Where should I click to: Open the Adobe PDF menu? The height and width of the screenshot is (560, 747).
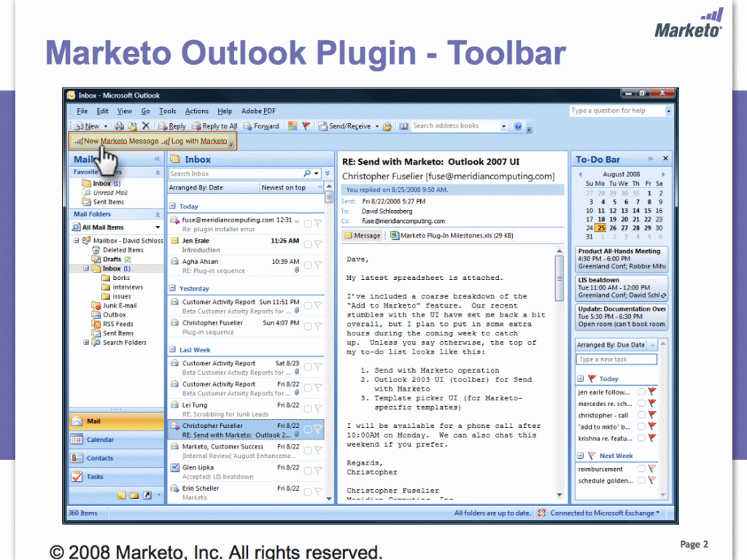[x=258, y=111]
